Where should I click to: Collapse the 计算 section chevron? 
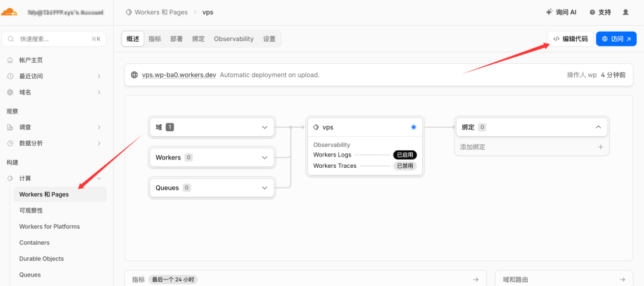pos(99,179)
